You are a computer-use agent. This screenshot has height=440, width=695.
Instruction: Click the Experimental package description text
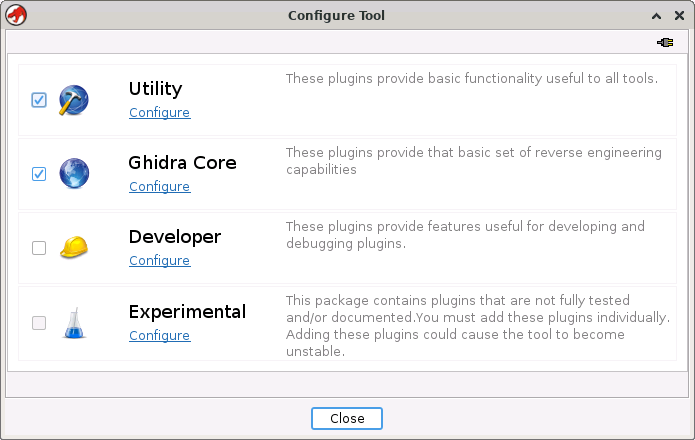click(477, 326)
